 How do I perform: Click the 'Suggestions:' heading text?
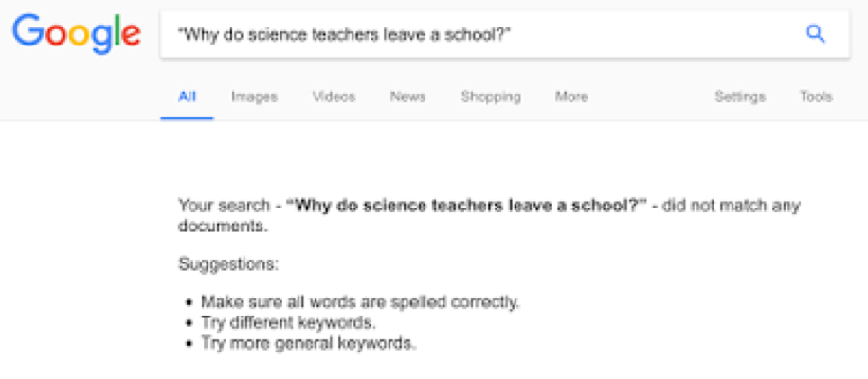pos(228,264)
